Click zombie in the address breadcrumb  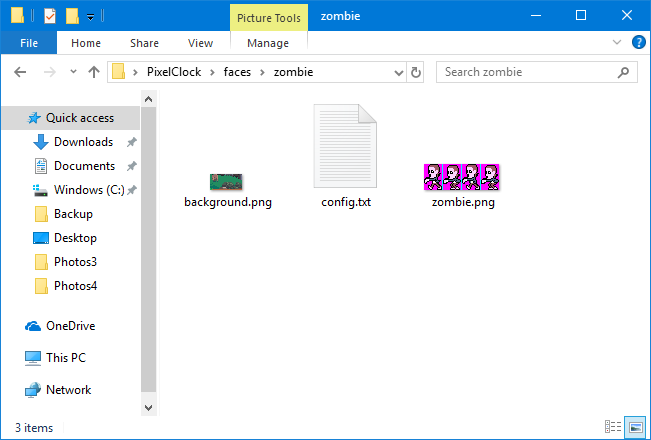pos(293,72)
